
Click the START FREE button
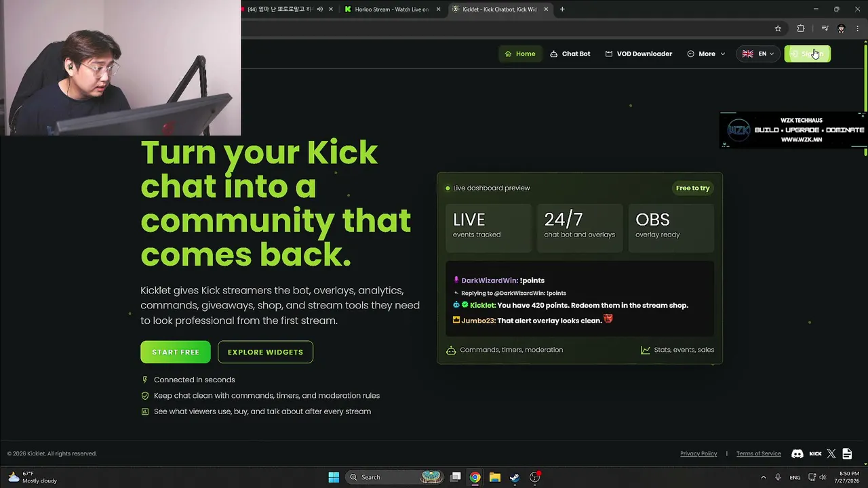point(176,352)
